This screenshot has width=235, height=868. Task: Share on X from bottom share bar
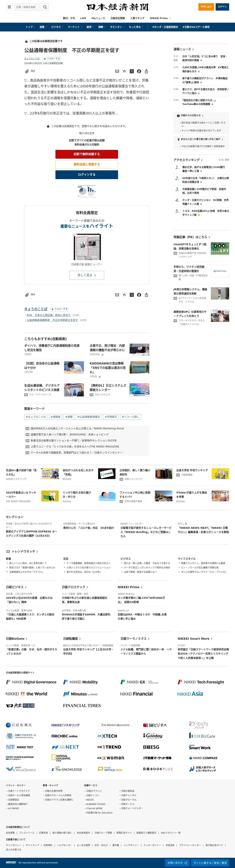pos(132,295)
